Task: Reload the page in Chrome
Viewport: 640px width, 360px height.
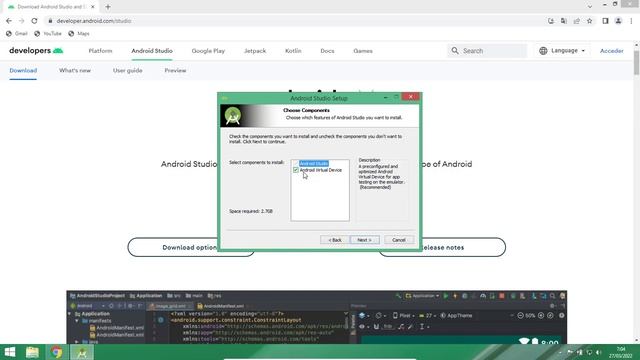Action: coord(34,21)
